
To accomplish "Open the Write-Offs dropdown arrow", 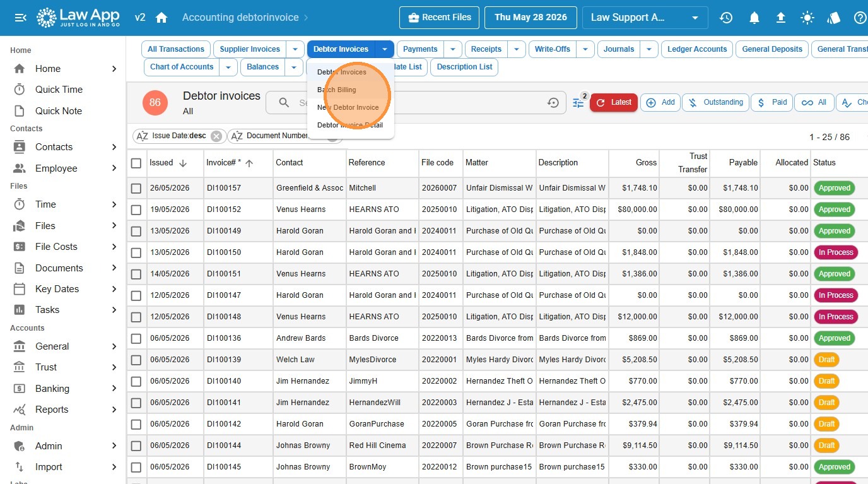I will (x=585, y=49).
